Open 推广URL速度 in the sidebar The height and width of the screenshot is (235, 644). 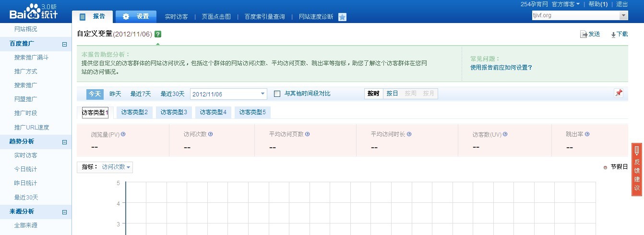coord(32,128)
